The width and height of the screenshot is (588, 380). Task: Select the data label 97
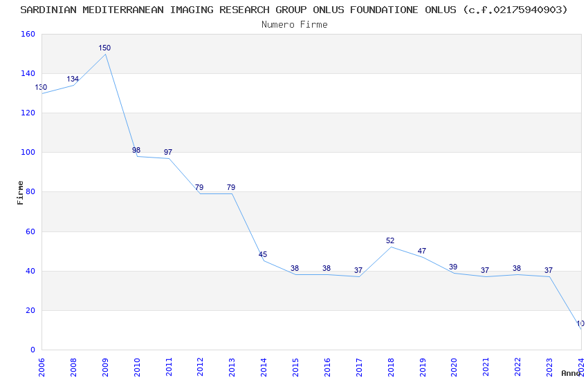[x=168, y=152]
